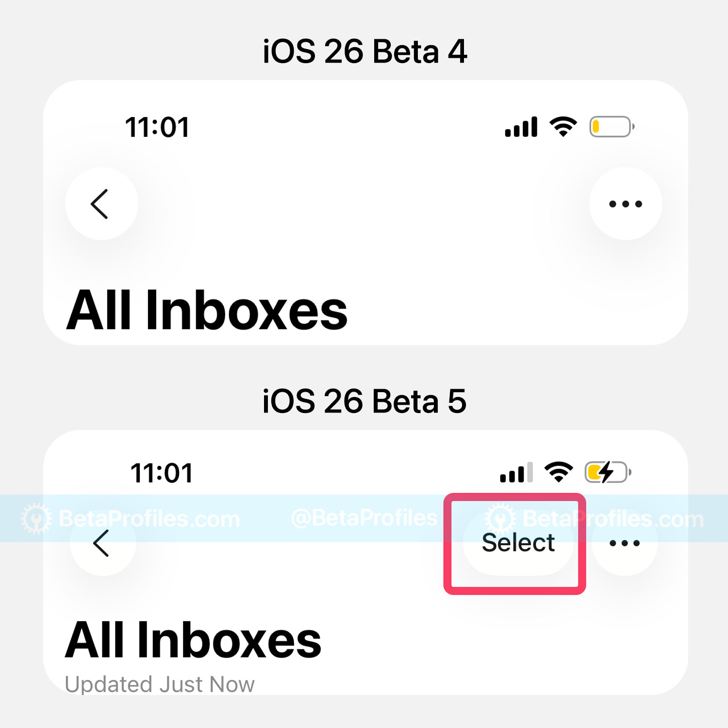The width and height of the screenshot is (728, 728).
Task: Click the iOS 26 Beta 5 heading
Action: pos(364,401)
